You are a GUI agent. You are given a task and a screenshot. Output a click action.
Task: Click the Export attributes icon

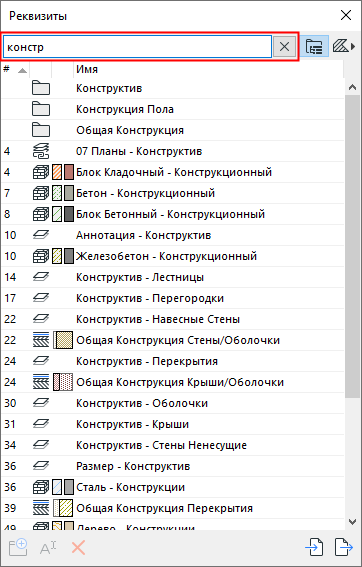click(x=344, y=547)
